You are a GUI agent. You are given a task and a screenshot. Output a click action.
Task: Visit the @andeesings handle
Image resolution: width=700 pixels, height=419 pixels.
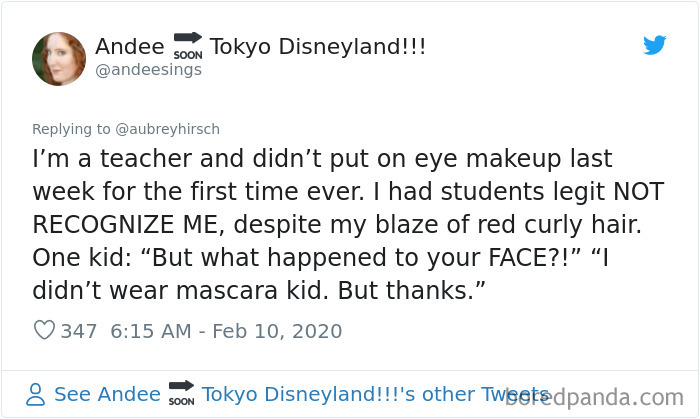(x=148, y=69)
